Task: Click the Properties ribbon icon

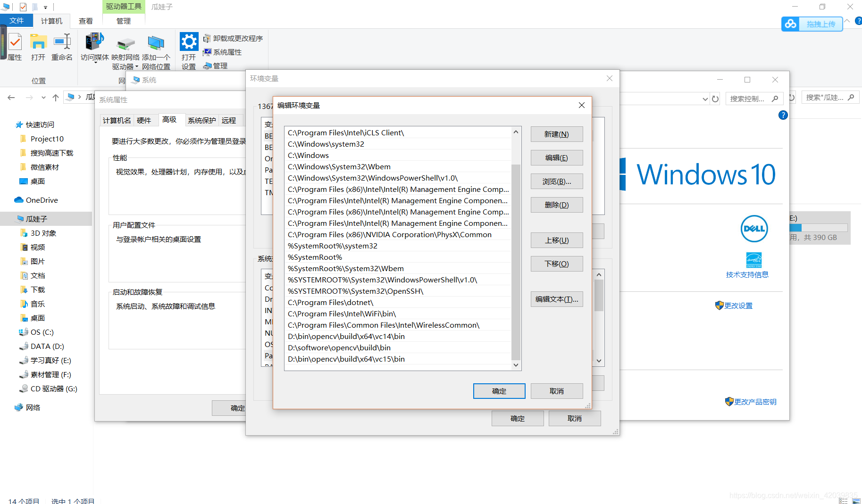Action: point(15,47)
